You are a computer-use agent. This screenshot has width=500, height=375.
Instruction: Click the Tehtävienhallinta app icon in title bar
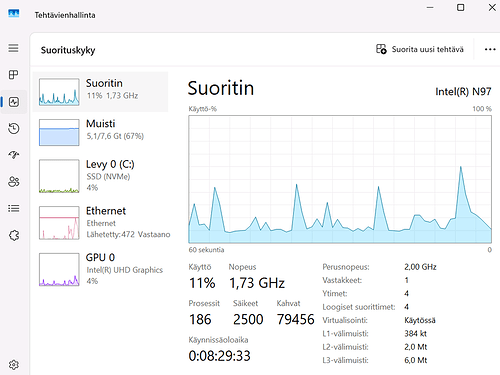(14, 14)
